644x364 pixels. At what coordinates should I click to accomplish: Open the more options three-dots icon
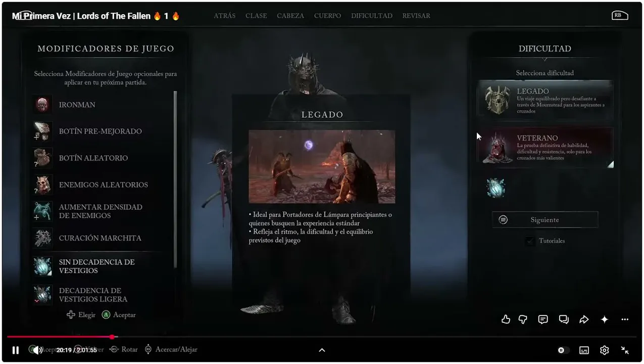click(x=625, y=320)
